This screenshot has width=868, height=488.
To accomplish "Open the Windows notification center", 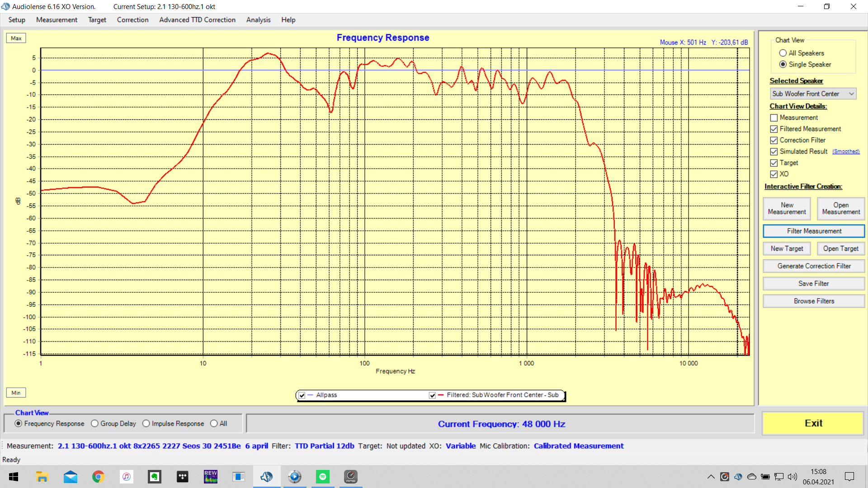I will (x=849, y=477).
